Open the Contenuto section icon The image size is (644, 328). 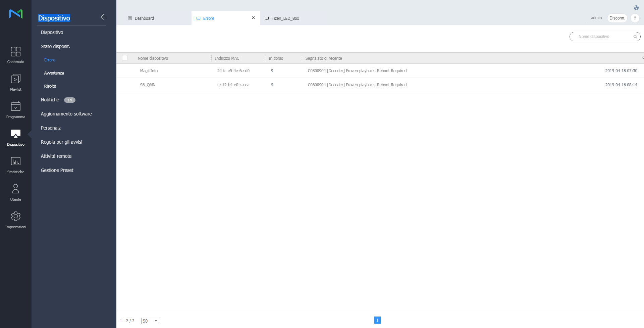click(x=15, y=52)
